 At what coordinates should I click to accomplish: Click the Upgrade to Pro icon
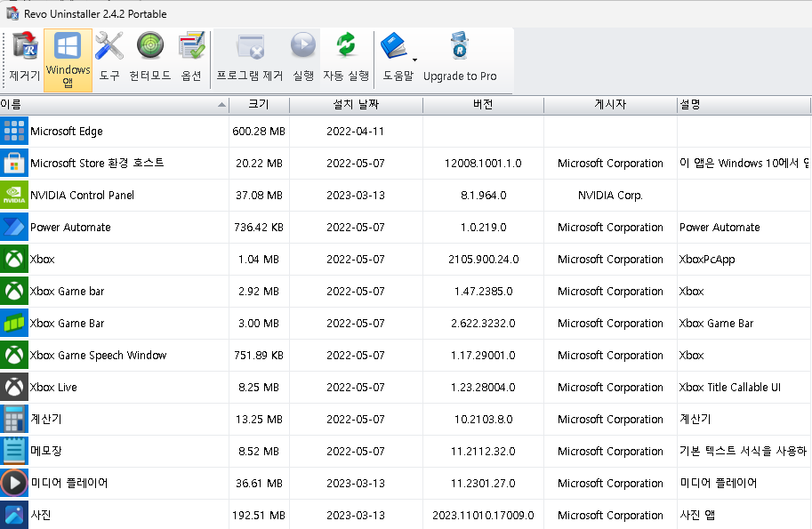click(x=460, y=57)
